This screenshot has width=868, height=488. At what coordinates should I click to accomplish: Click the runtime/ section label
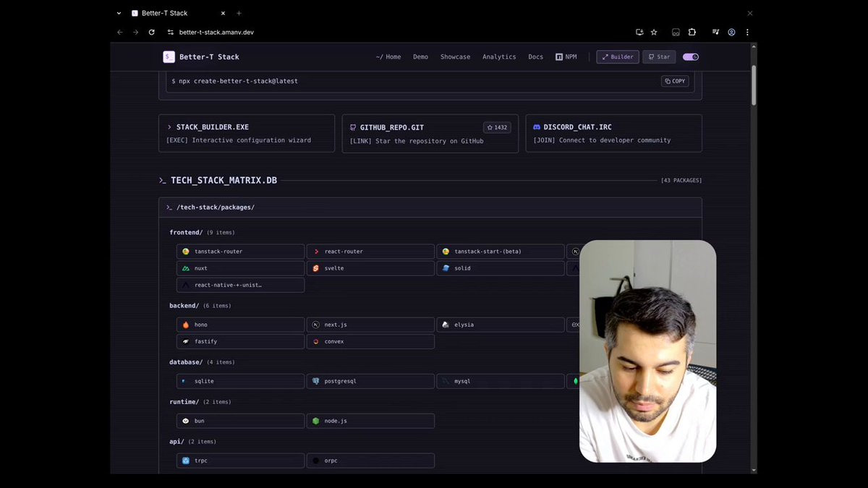coord(184,401)
